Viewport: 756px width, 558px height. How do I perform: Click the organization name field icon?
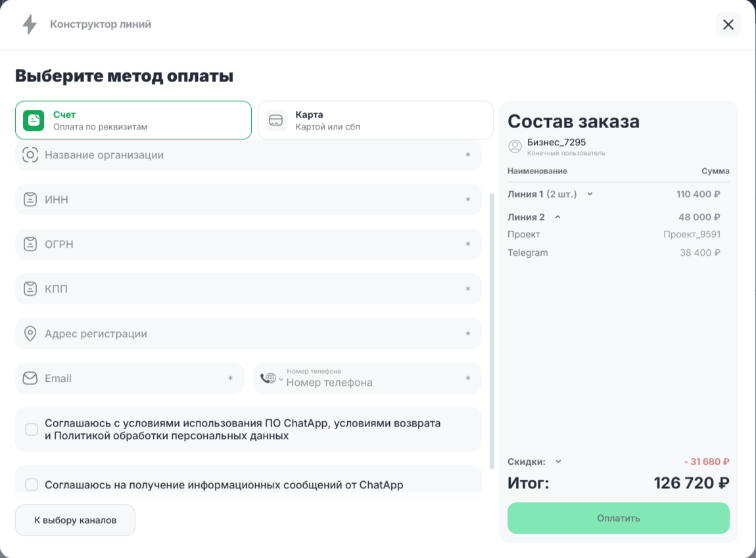click(x=30, y=155)
